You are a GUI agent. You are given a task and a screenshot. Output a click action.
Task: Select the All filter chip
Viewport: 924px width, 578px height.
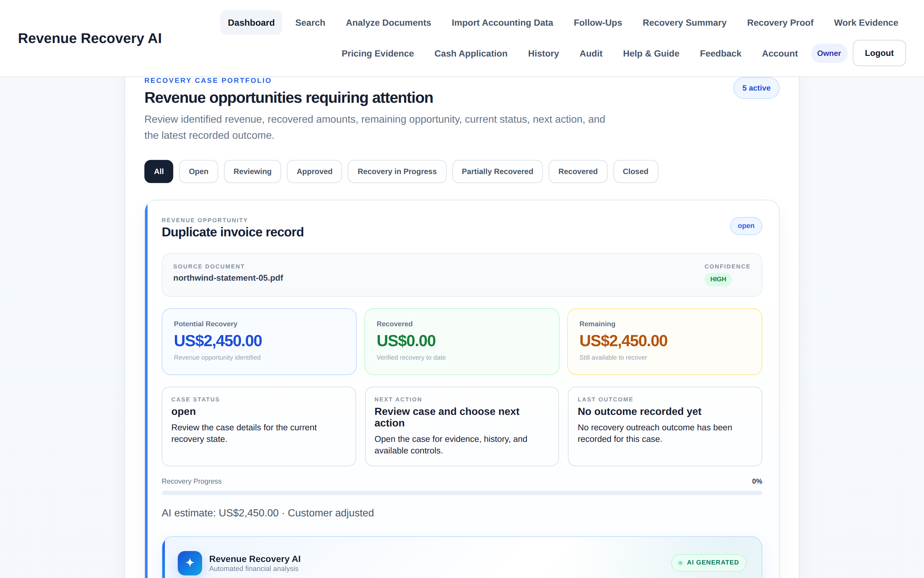[x=158, y=171]
